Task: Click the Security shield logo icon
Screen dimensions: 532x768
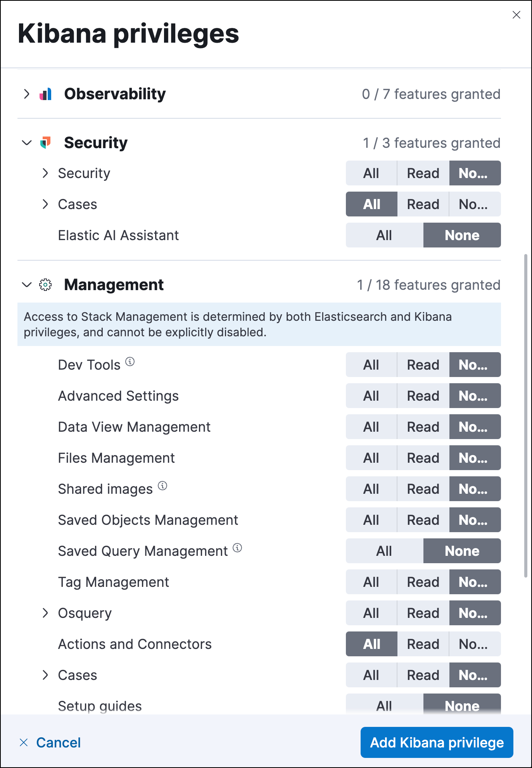Action: (x=45, y=143)
